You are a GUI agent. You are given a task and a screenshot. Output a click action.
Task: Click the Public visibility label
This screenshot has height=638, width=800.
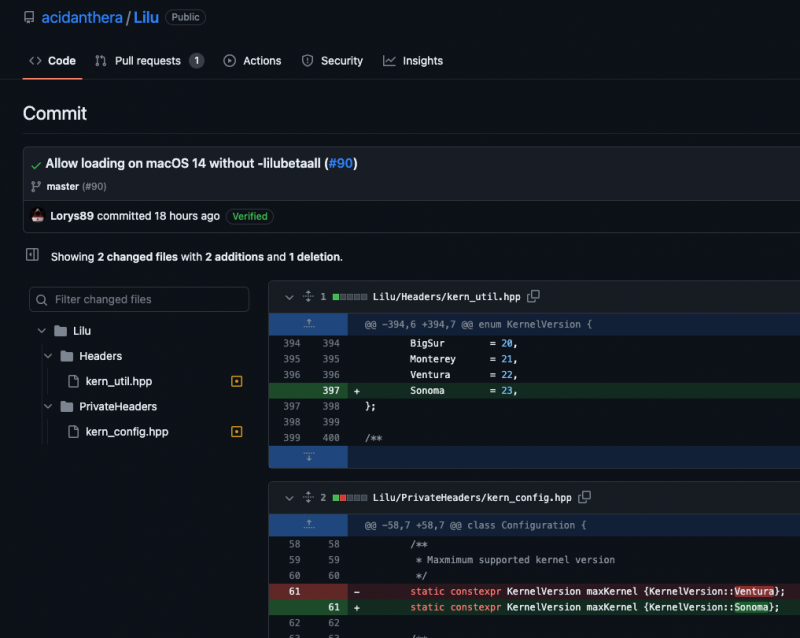click(185, 17)
